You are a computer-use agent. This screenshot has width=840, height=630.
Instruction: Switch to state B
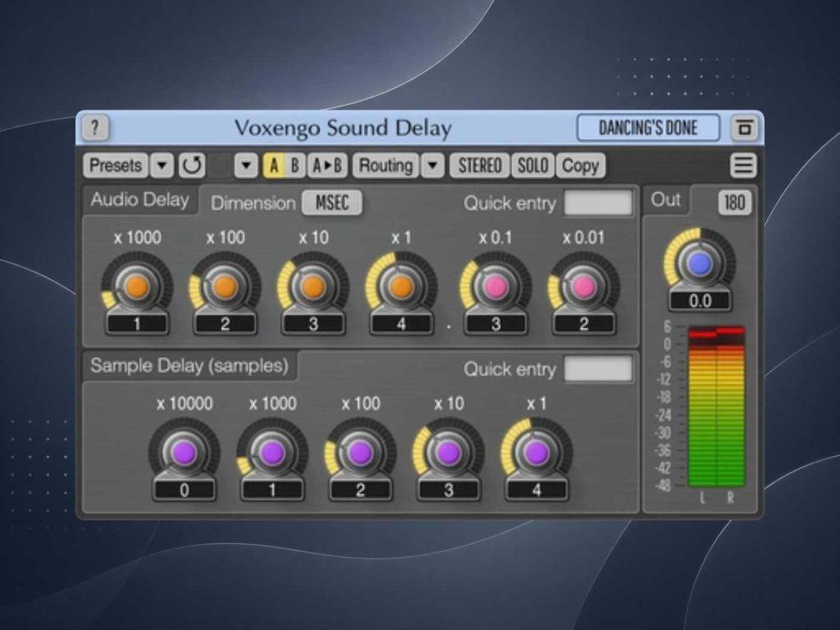click(294, 166)
